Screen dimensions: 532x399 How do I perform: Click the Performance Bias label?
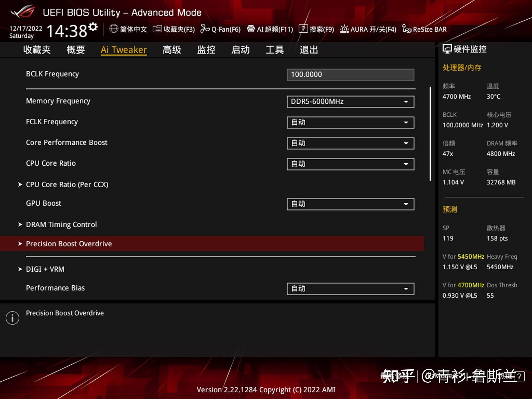click(x=56, y=288)
